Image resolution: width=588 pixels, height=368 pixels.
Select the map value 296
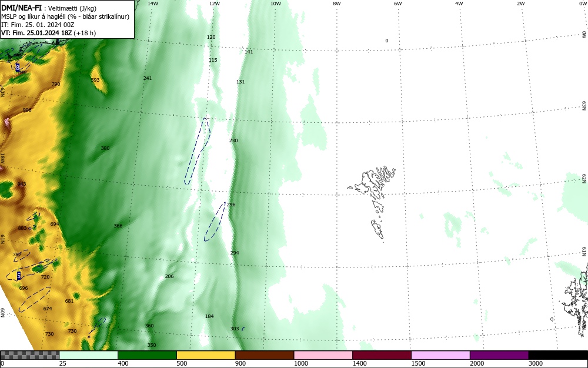[231, 205]
